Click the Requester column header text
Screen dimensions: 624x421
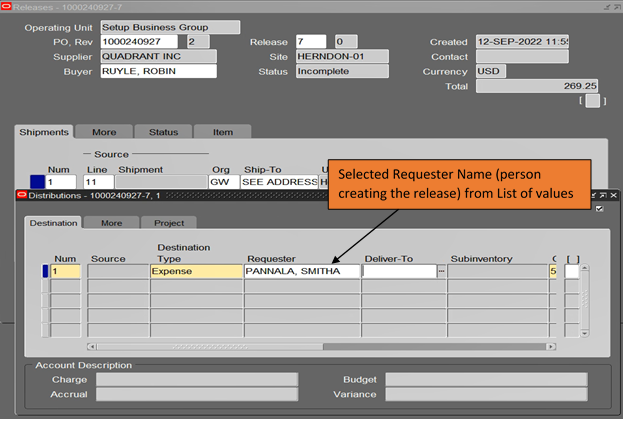271,259
